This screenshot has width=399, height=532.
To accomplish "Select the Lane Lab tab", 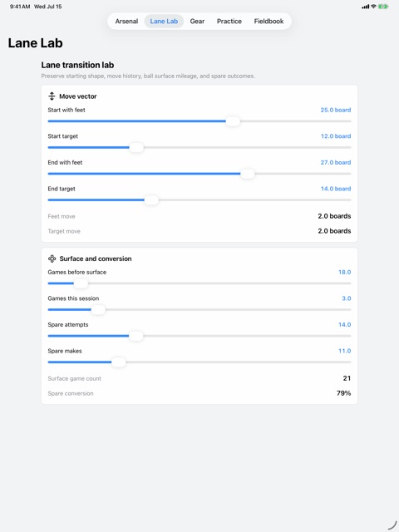I will [164, 21].
